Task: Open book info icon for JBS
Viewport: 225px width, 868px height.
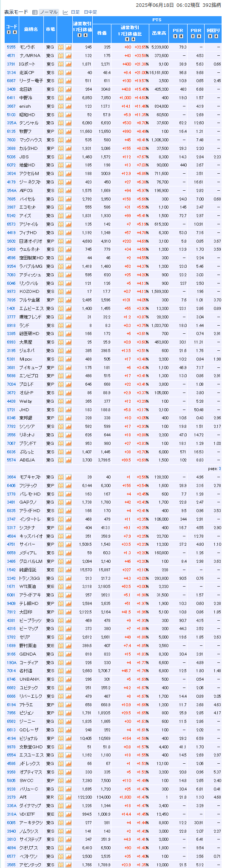Action: pos(61,157)
